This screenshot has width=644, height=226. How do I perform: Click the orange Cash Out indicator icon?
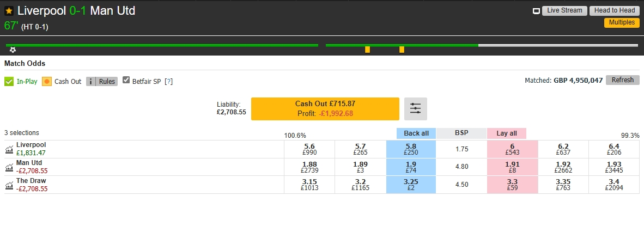[x=47, y=81]
